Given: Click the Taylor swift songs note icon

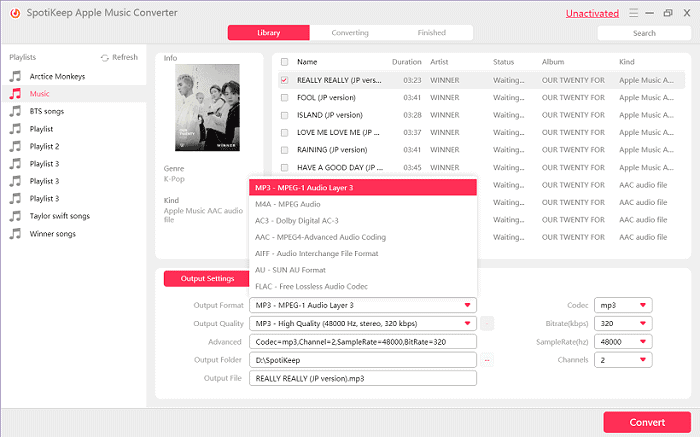Looking at the screenshot, I should coord(16,216).
